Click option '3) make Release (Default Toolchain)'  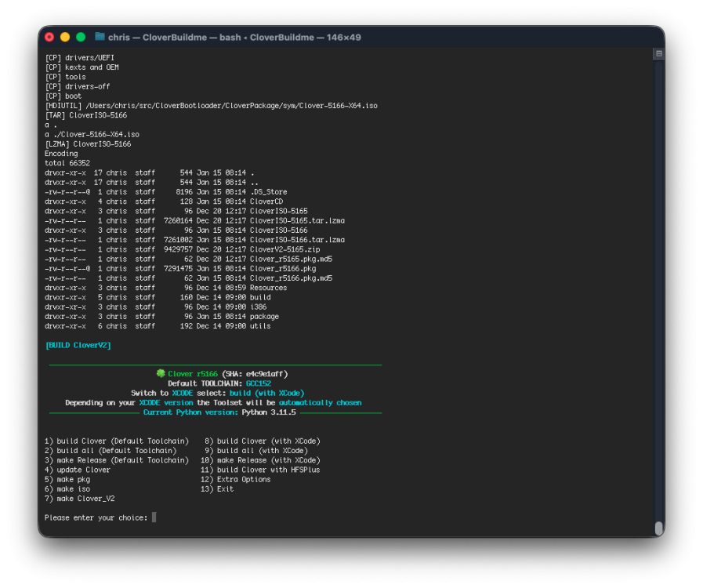point(117,460)
